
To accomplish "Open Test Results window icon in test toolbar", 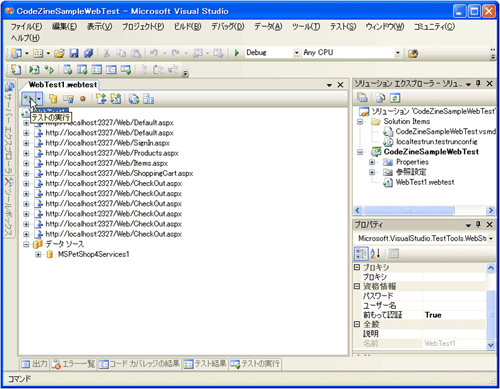I will [97, 70].
